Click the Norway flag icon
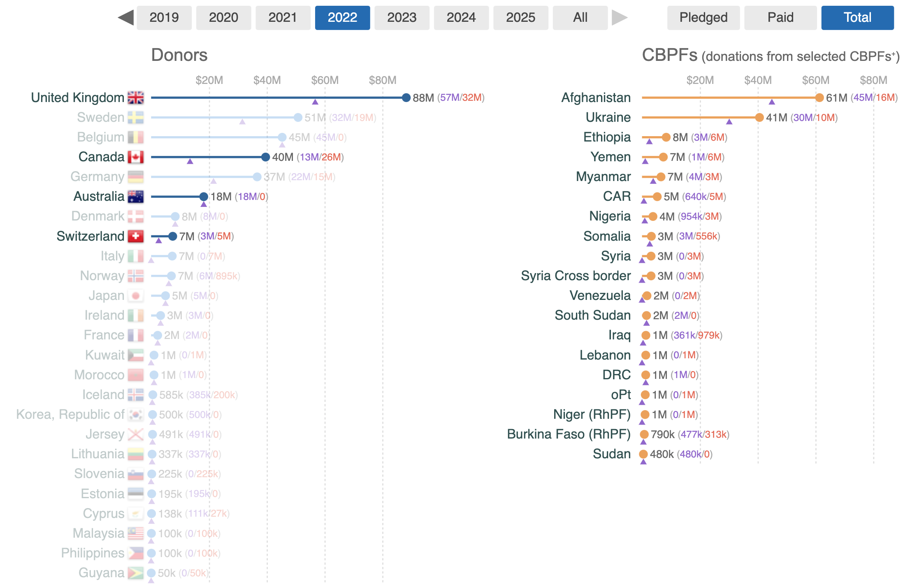Image resolution: width=924 pixels, height=585 pixels. 135,276
